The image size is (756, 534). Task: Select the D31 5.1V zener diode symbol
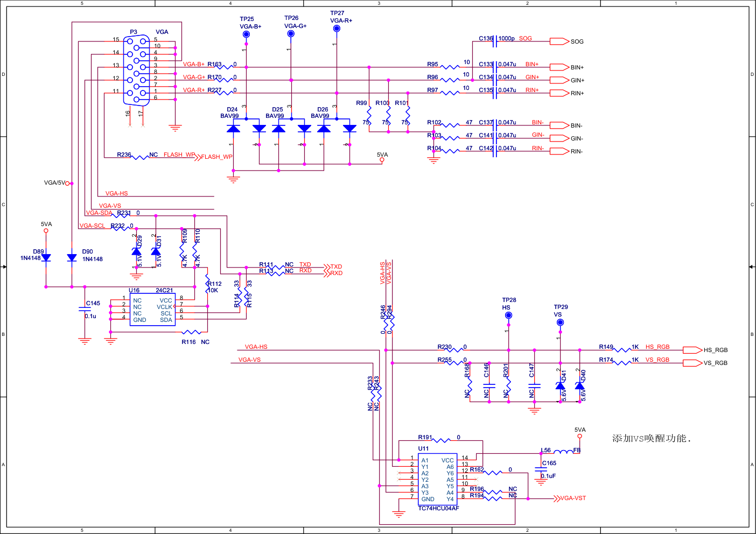click(x=156, y=251)
